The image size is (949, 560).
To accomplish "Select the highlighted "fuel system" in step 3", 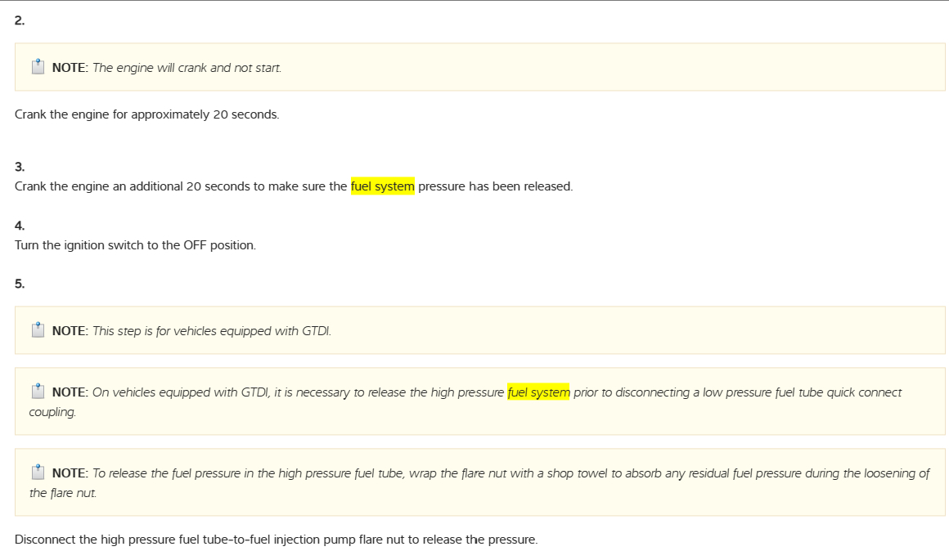I will coord(383,186).
